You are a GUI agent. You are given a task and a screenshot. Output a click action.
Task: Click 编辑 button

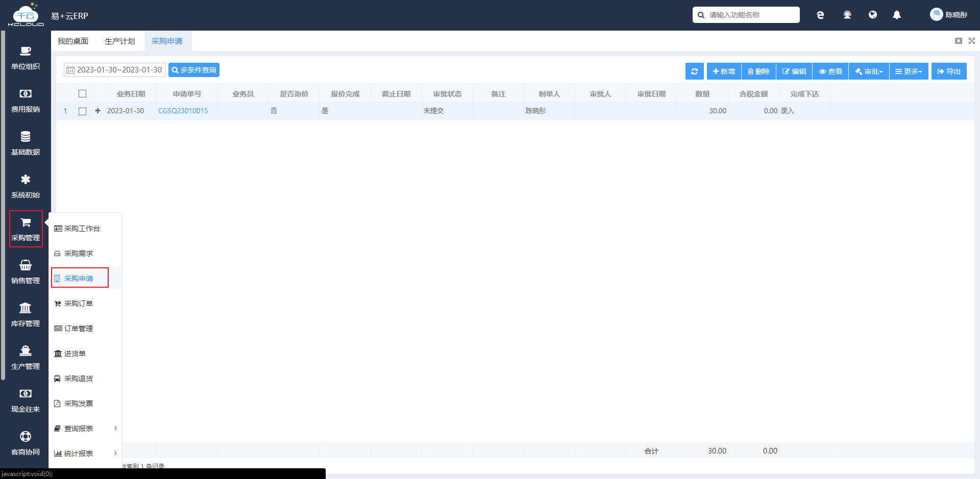click(x=794, y=71)
